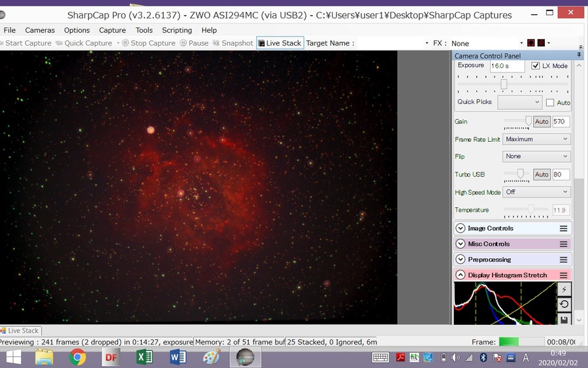Reset the histogram stretch with circular arrow

[564, 304]
